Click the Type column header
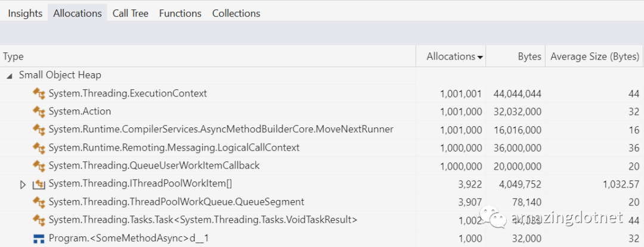Screen dimensions: 644x247 (x=13, y=57)
